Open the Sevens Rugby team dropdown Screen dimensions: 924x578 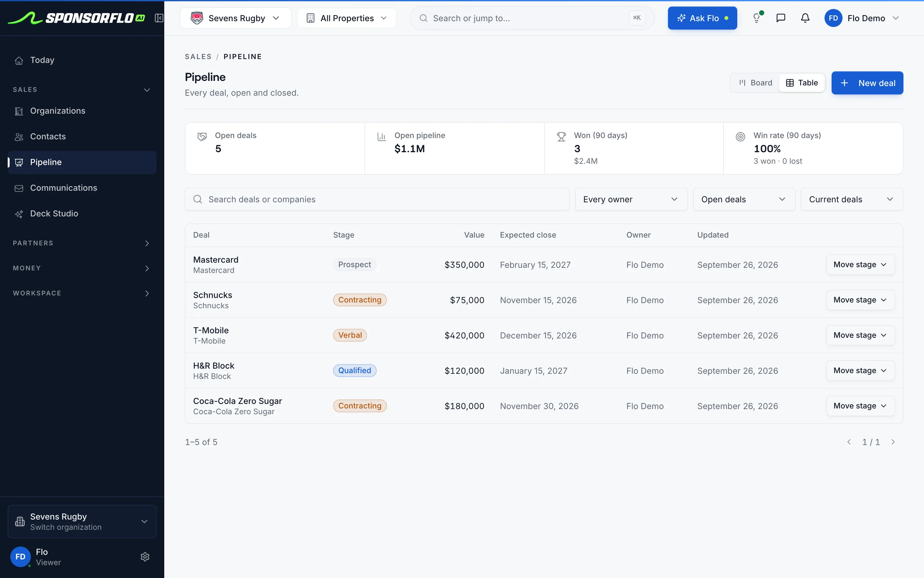tap(235, 18)
